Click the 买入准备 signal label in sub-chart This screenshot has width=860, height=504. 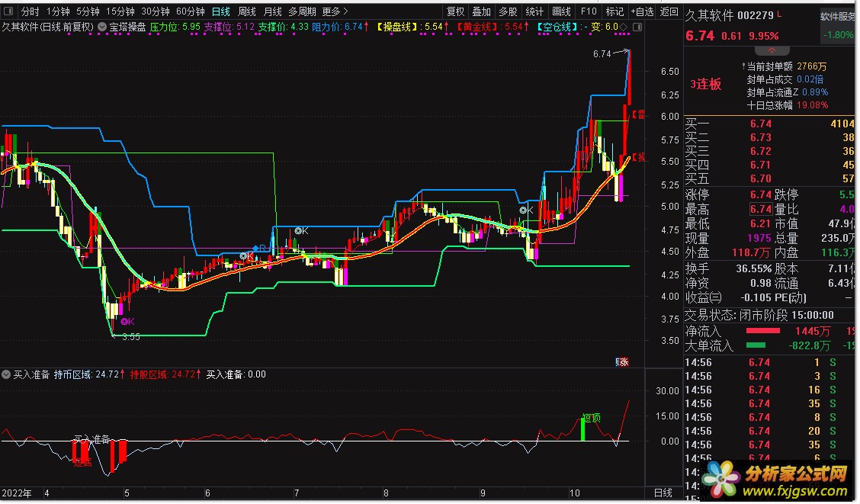click(x=91, y=438)
